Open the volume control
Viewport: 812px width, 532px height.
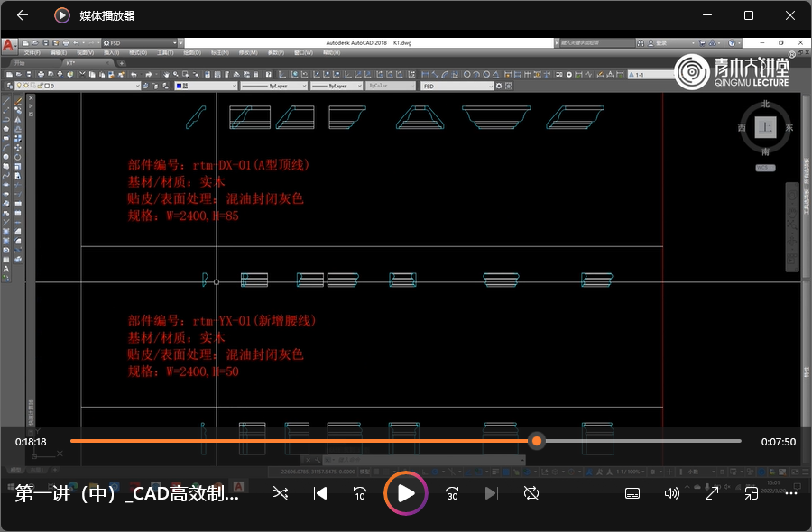[671, 493]
